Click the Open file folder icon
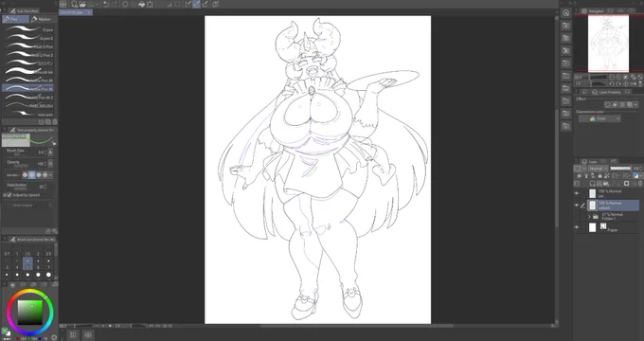This screenshot has height=341, width=644. point(82,4)
